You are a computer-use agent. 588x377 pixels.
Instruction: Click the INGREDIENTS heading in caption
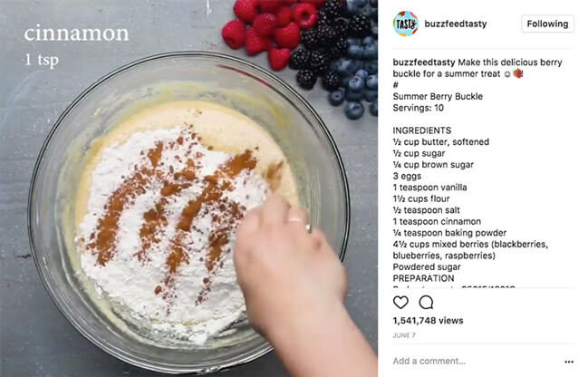422,130
